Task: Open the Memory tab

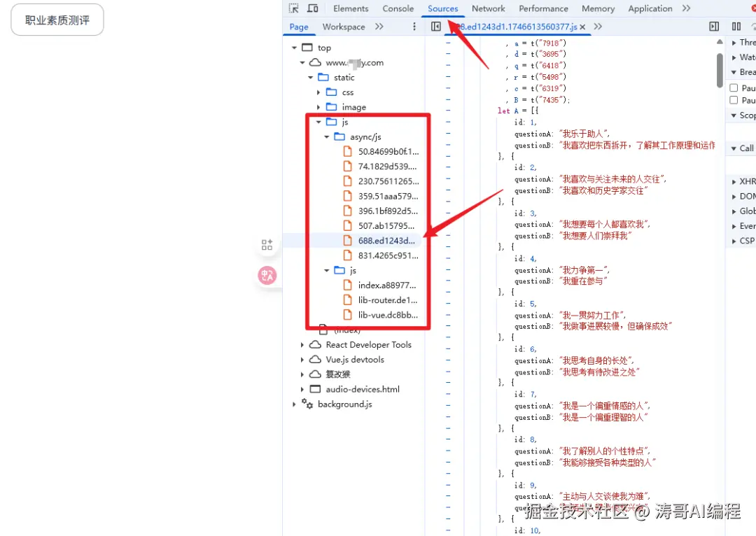Action: click(598, 8)
